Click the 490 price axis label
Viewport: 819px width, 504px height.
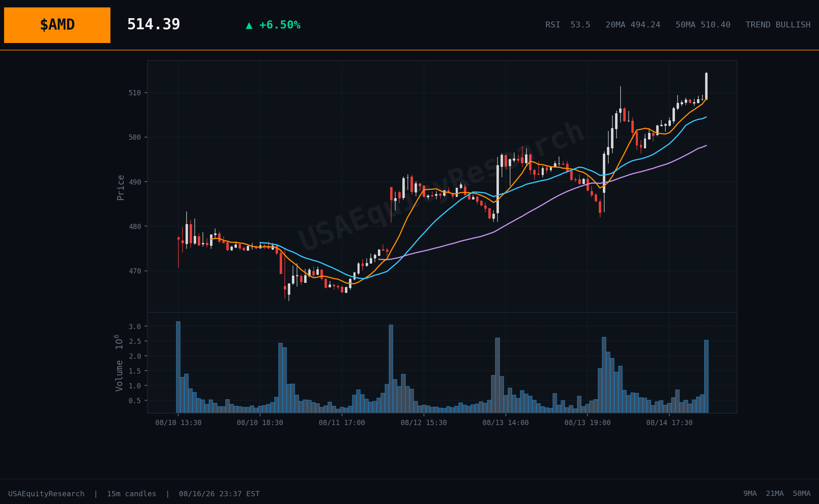pyautogui.click(x=135, y=182)
